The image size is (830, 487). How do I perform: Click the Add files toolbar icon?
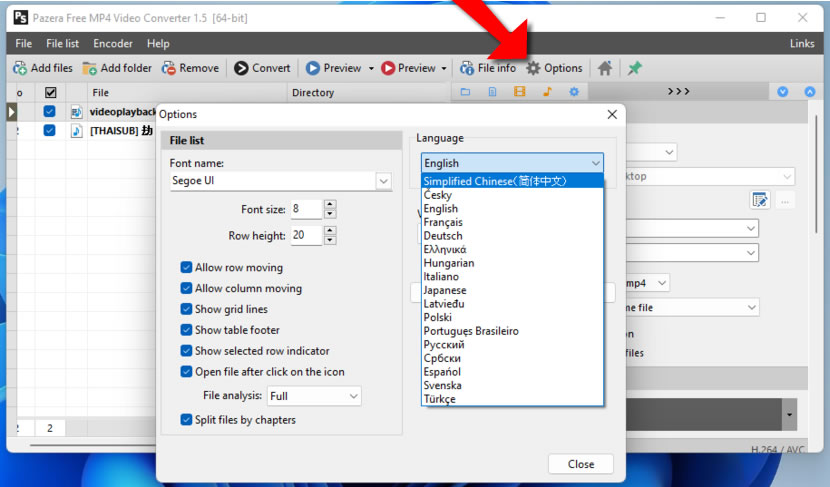(20, 68)
